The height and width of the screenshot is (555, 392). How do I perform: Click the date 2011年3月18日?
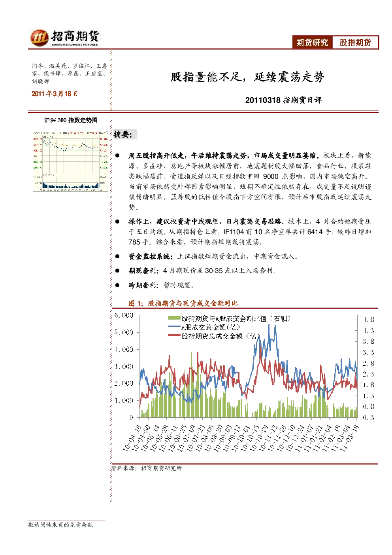pos(55,94)
